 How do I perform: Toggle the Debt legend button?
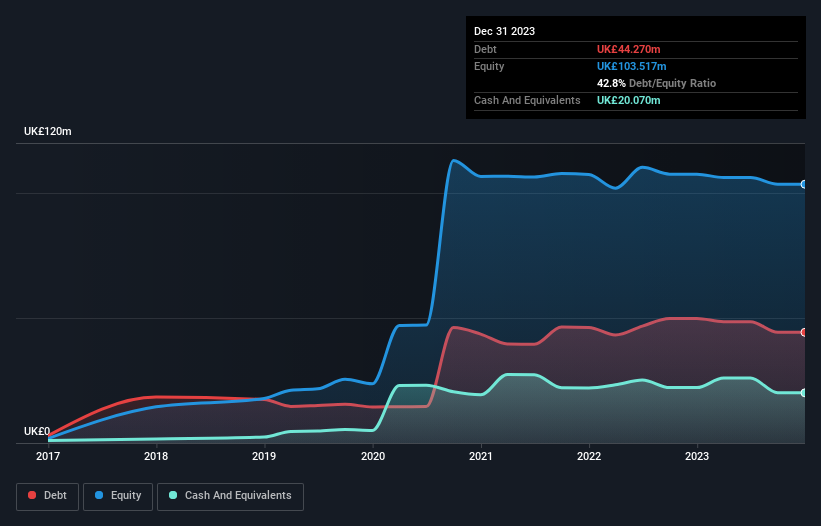coord(48,496)
